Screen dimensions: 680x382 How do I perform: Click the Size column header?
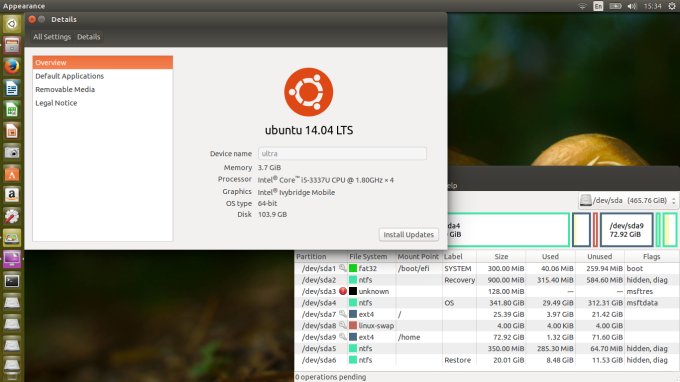tap(501, 257)
